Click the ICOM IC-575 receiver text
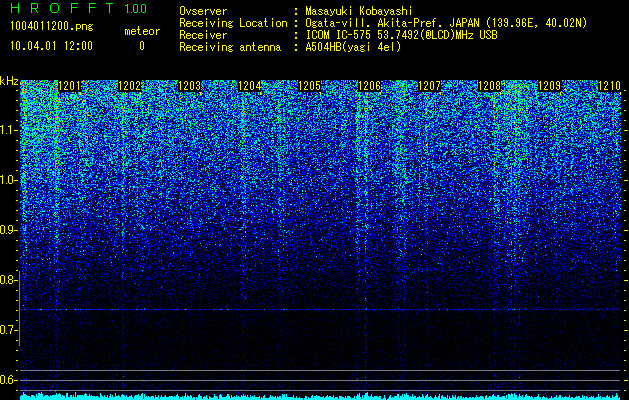This screenshot has width=629, height=400. [401, 35]
